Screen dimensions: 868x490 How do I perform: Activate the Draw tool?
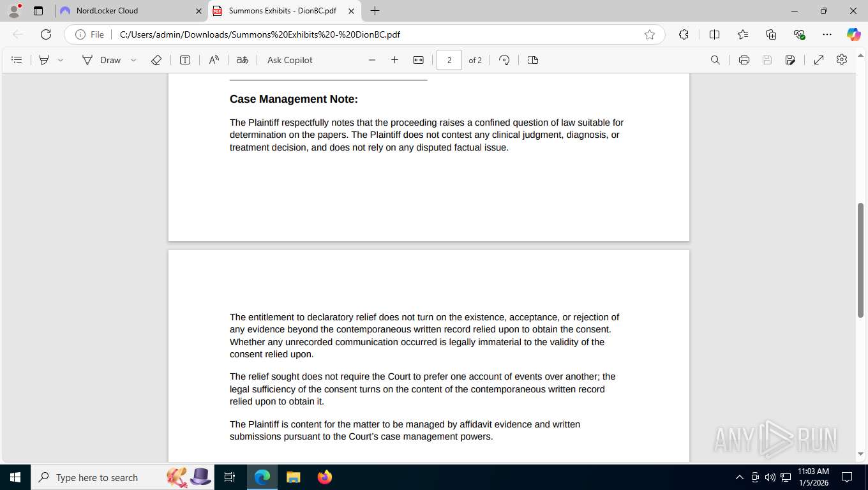101,60
